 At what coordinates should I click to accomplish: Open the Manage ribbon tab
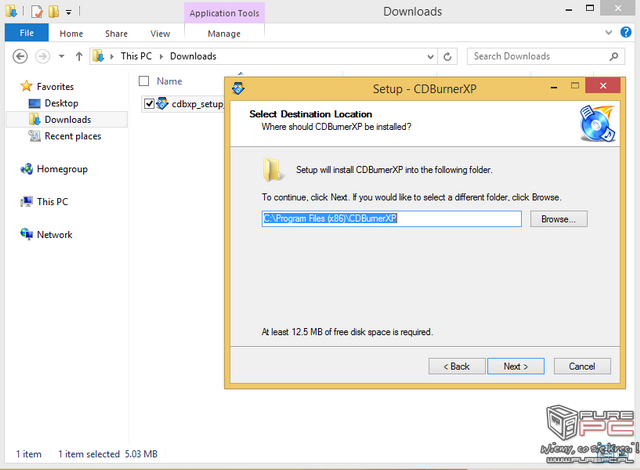(224, 33)
